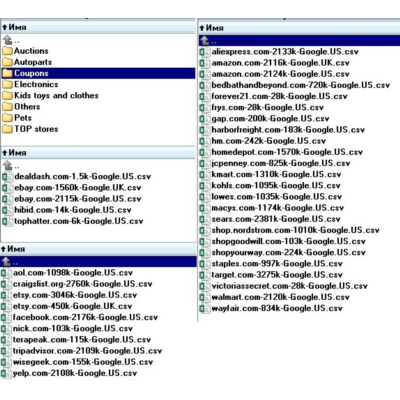Viewport: 400px width, 400px height.
Task: Select craigslist.org-2760k-Google.US.csv
Action: (83, 284)
